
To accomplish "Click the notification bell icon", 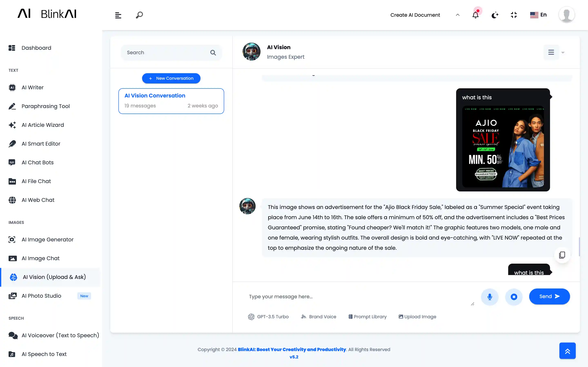I will 475,15.
